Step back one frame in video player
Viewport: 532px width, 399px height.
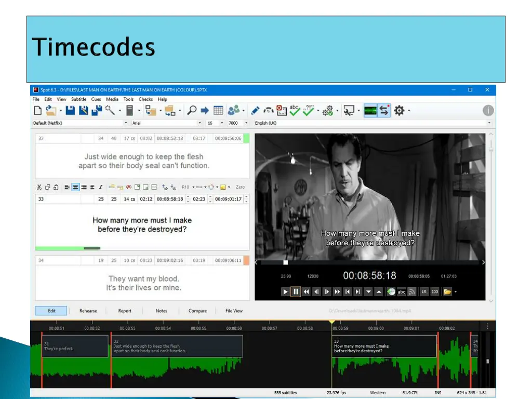(x=316, y=292)
